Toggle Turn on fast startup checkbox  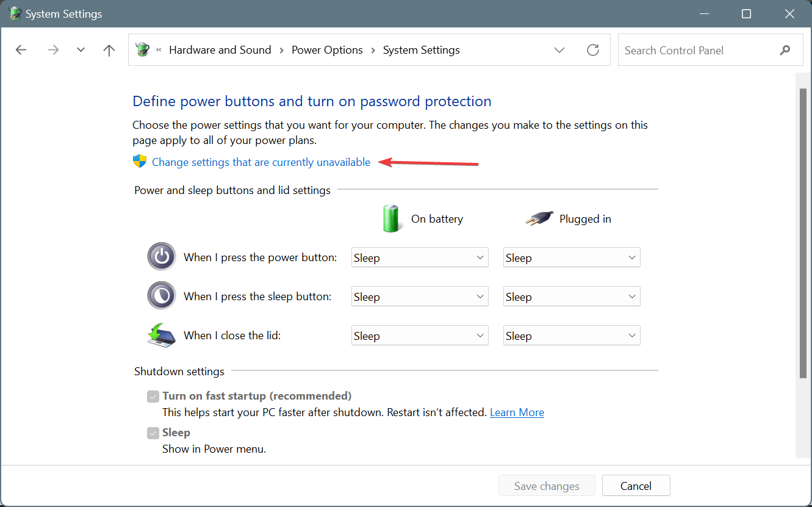153,397
